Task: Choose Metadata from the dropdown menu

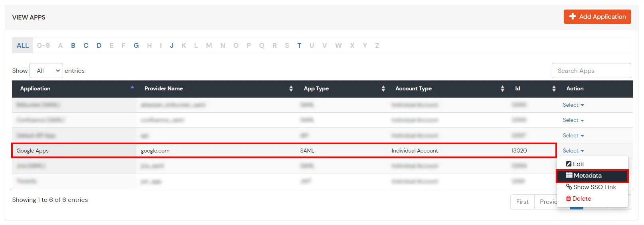Action: point(593,175)
